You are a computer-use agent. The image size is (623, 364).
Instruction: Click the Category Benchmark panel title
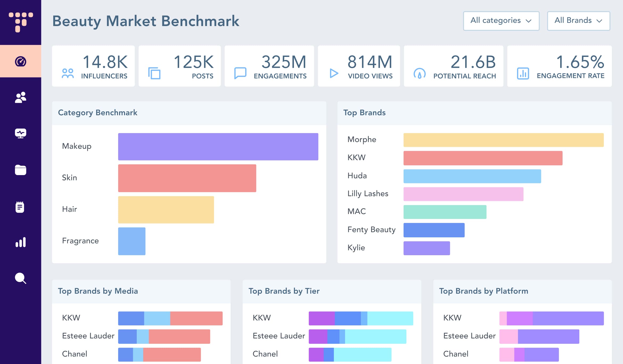point(98,113)
